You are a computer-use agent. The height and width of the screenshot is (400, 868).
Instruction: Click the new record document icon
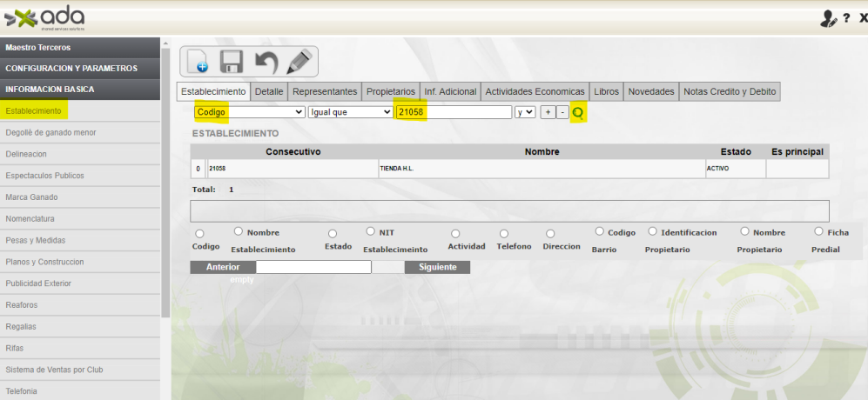tap(198, 62)
